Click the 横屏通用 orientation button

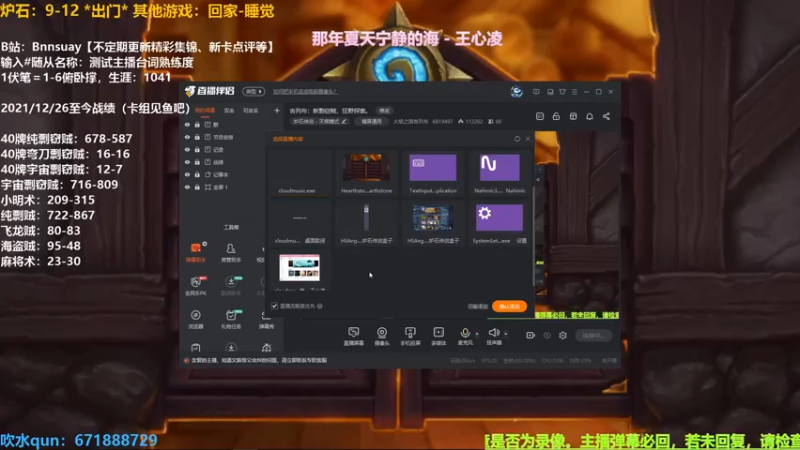(371, 121)
